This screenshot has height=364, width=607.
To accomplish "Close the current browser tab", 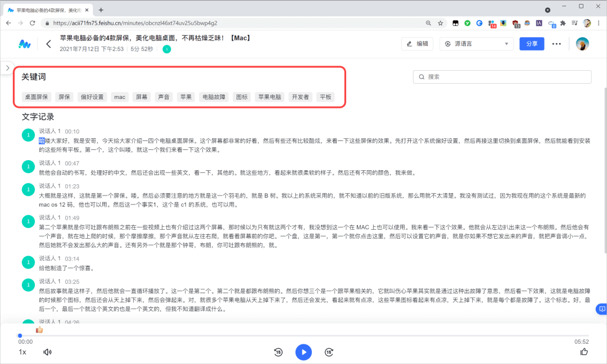I will click(87, 10).
